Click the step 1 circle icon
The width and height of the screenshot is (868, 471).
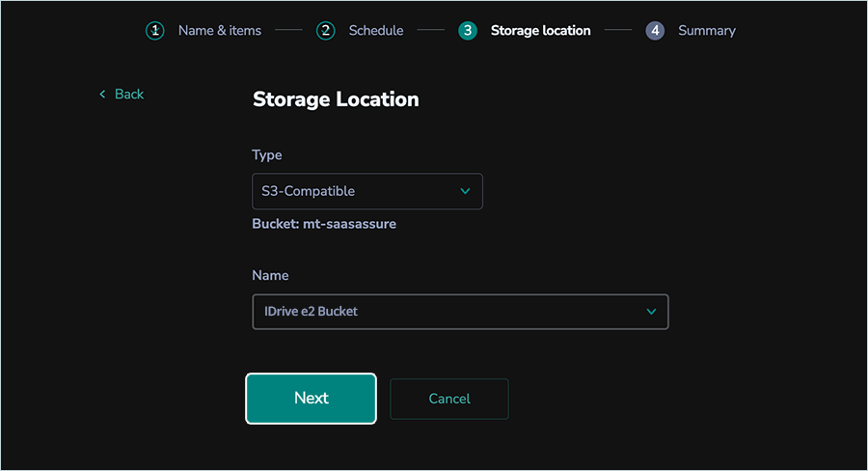[155, 31]
